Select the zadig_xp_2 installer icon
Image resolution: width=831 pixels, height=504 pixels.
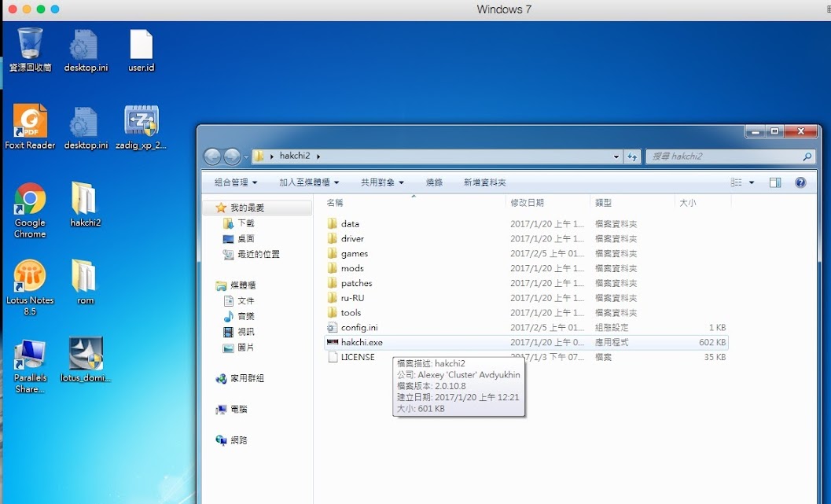coord(141,127)
